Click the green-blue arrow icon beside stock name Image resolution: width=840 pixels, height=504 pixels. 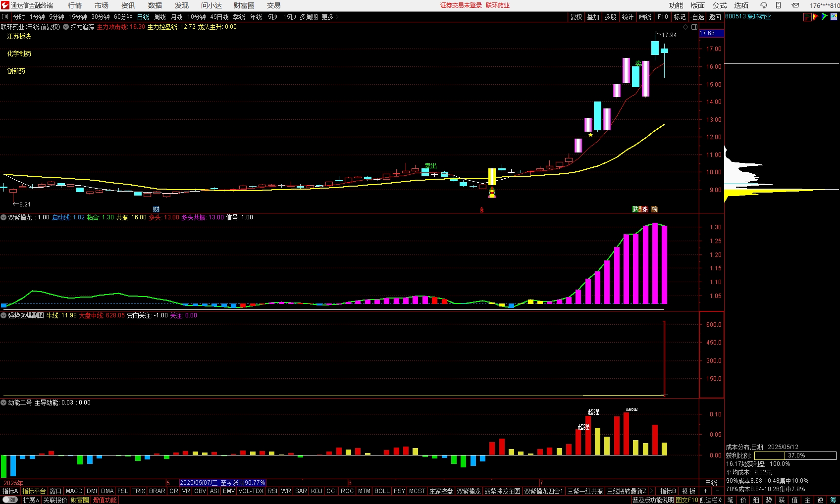[825, 17]
